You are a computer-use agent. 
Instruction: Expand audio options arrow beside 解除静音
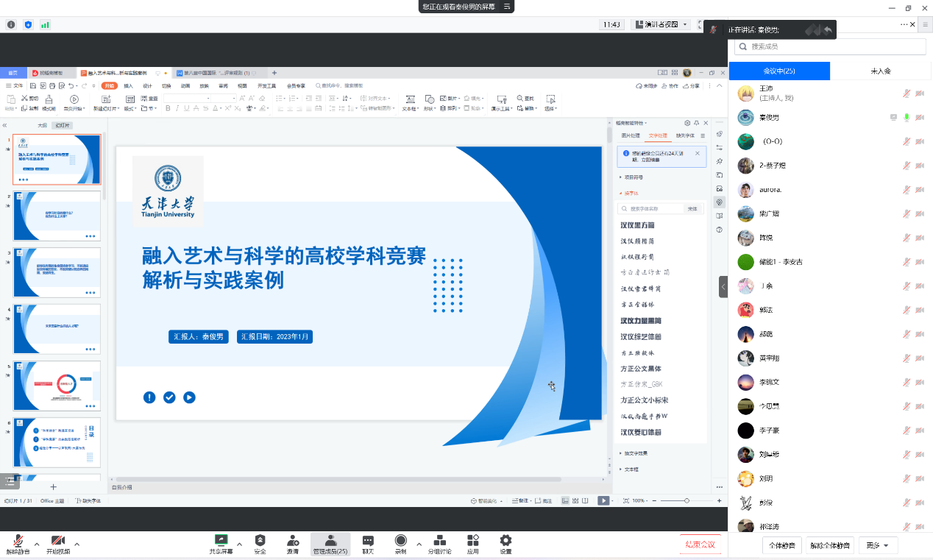coord(37,544)
